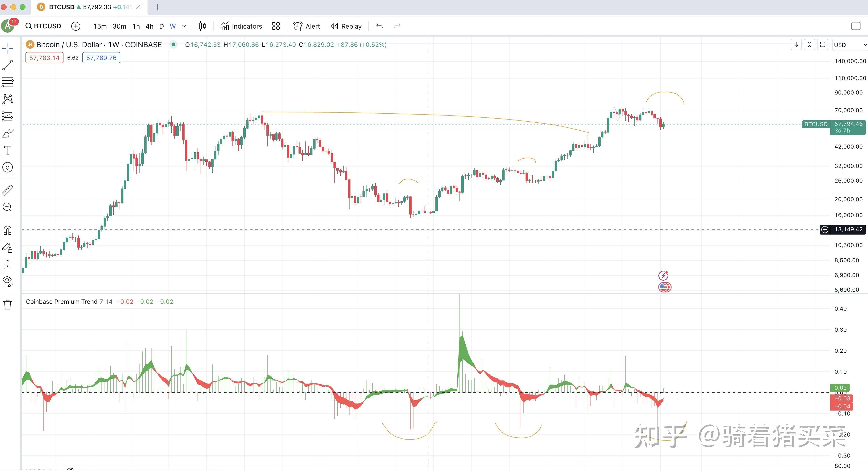The height and width of the screenshot is (471, 868).
Task: Select the trend line drawing tool
Action: tap(8, 65)
